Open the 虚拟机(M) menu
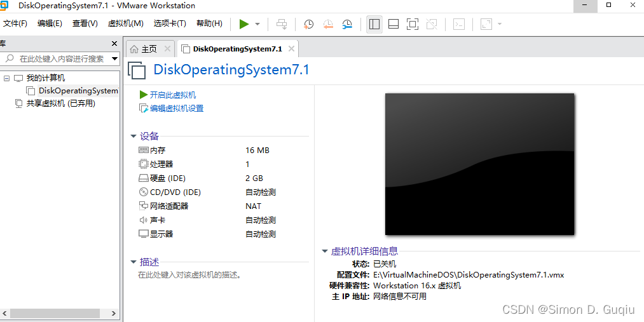Screen dimensions: 644x322 point(126,23)
